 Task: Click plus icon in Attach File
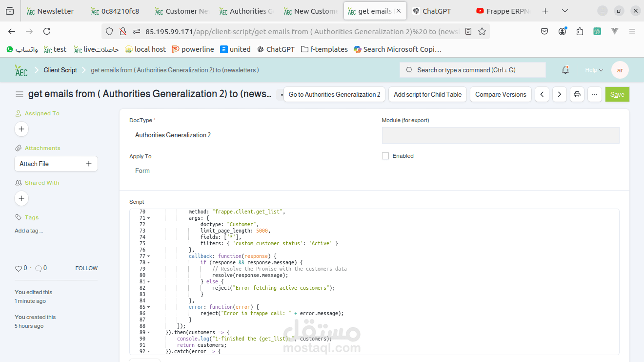pyautogui.click(x=89, y=164)
